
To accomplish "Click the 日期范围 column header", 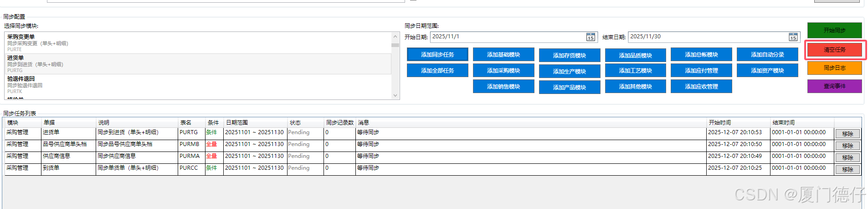I will [x=255, y=123].
